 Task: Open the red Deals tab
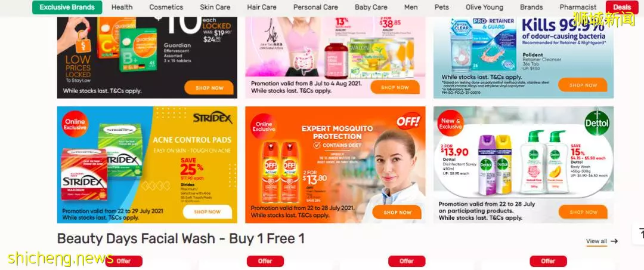tap(622, 7)
